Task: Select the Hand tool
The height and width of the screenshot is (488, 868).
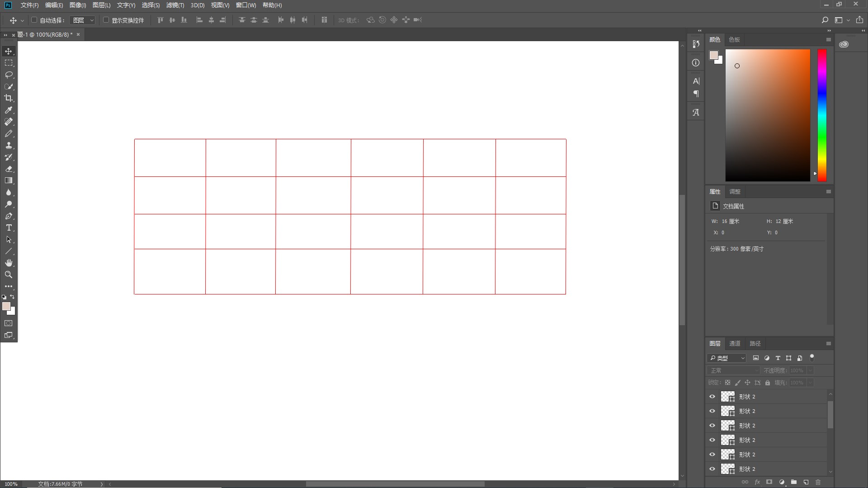Action: 9,263
